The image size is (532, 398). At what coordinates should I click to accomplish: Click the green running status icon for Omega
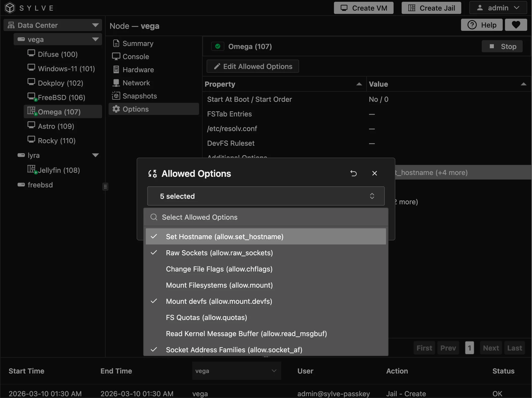[218, 46]
